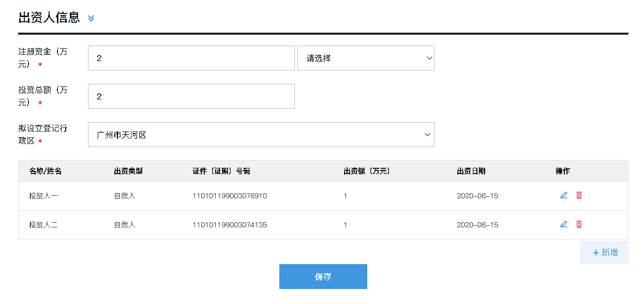Edit the 投资人一 record with pencil icon
Image resolution: width=644 pixels, height=304 pixels.
click(x=564, y=195)
